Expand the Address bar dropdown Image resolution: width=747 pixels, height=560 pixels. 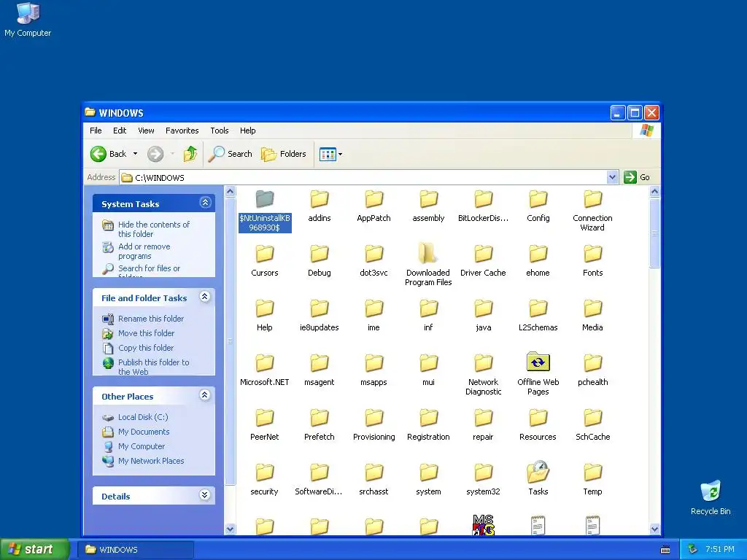coord(612,178)
